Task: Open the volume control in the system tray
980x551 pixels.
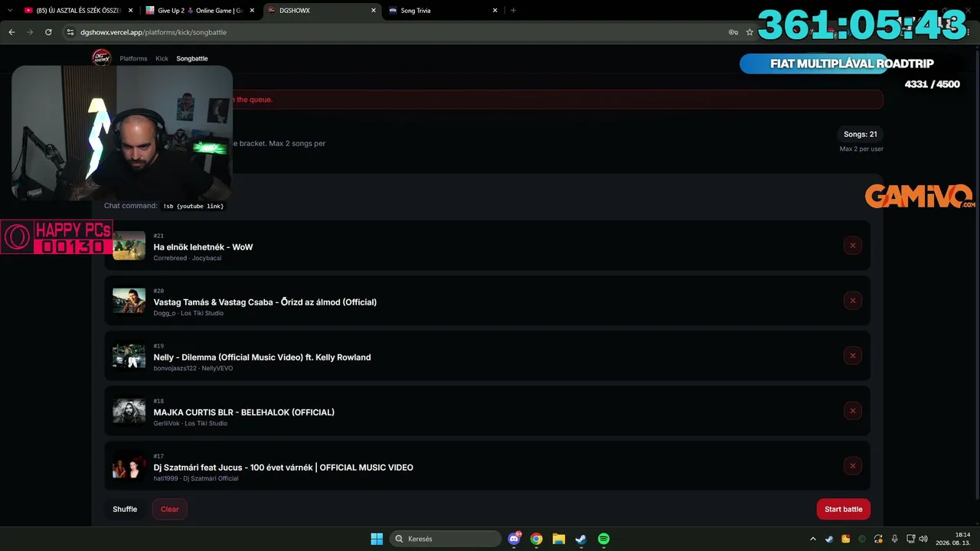Action: (923, 539)
